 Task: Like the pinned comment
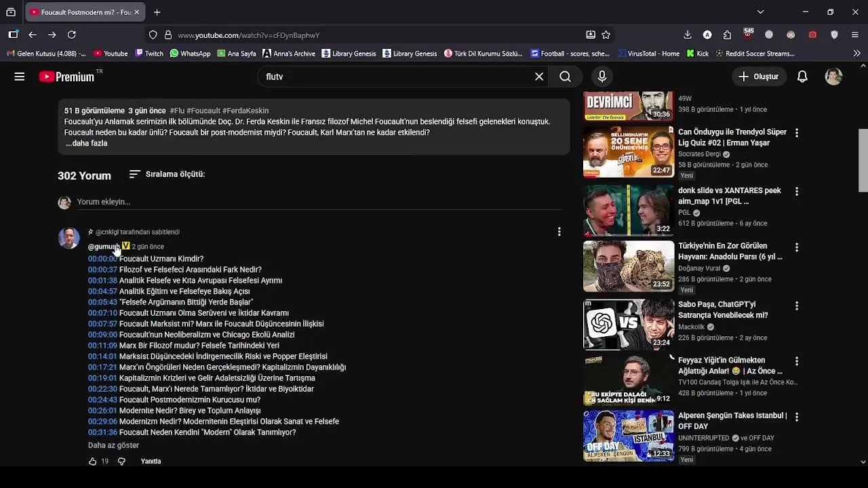coord(93,462)
